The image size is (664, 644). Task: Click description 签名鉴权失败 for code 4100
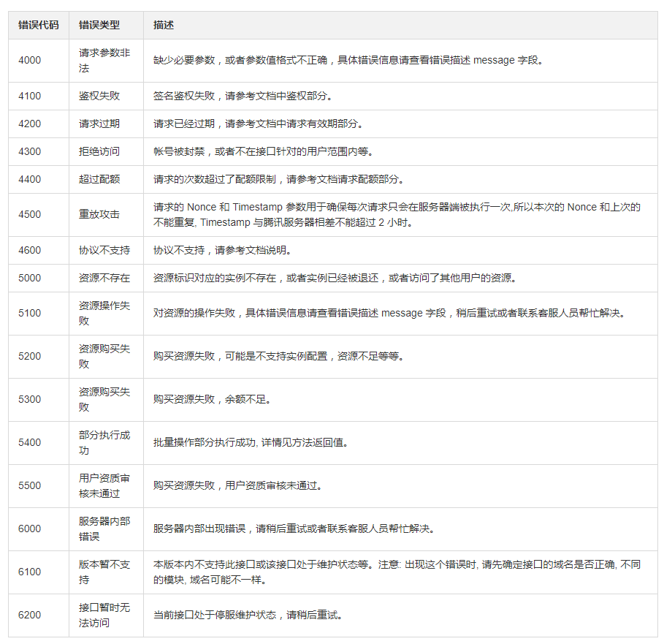243,96
